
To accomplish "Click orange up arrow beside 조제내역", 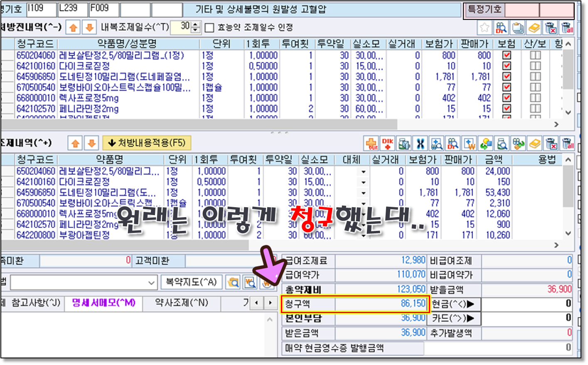I will coord(75,144).
